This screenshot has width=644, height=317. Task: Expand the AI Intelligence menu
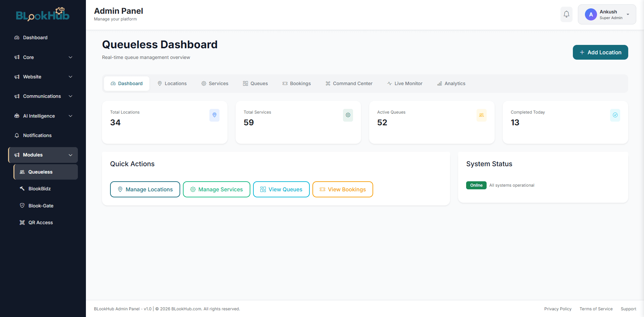tap(43, 116)
